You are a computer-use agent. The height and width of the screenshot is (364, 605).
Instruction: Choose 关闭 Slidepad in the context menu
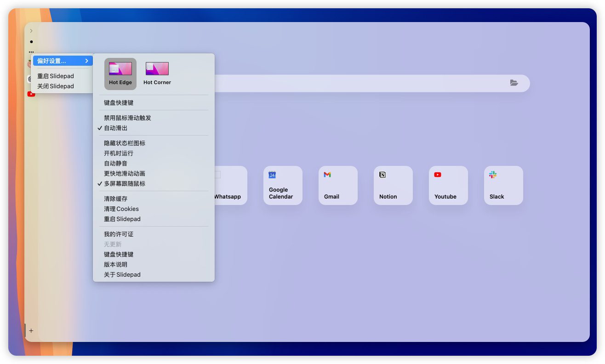[56, 86]
